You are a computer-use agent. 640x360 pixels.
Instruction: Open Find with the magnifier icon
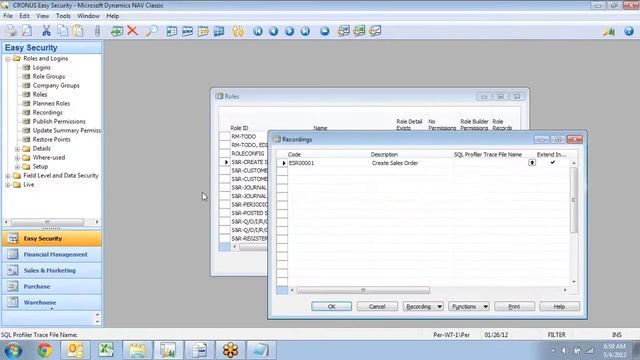pyautogui.click(x=151, y=31)
